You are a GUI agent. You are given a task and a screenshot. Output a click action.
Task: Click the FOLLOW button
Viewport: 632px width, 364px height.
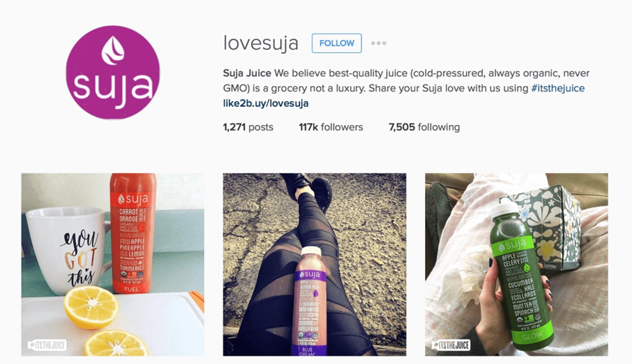click(337, 43)
